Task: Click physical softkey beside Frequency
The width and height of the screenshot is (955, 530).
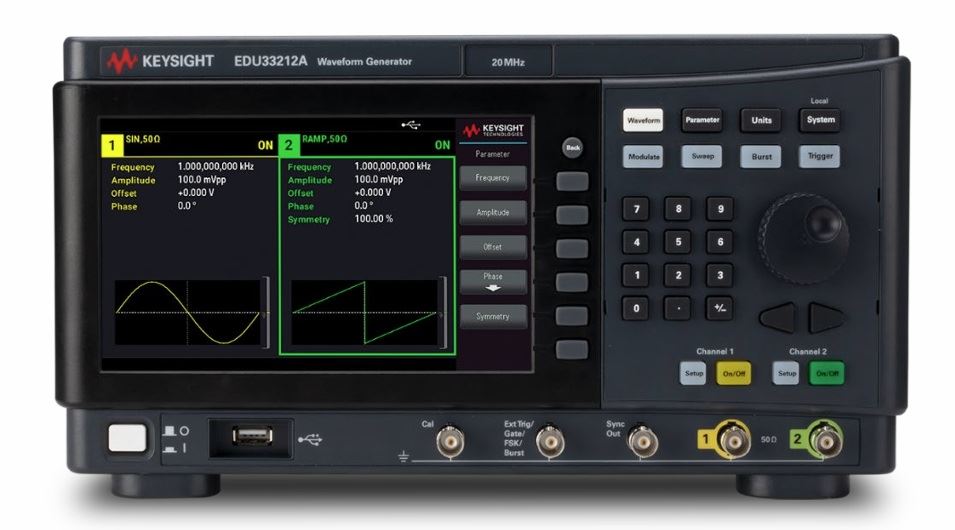Action: pos(572,182)
